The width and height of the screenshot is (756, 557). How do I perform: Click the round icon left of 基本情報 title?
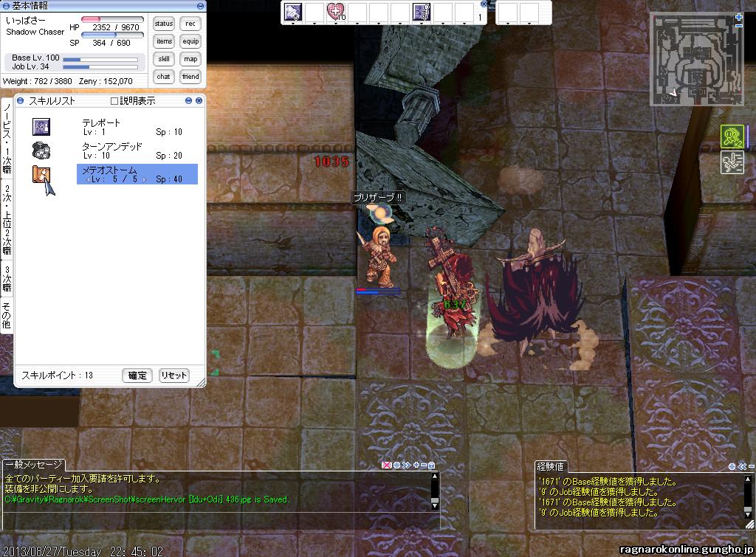point(6,6)
